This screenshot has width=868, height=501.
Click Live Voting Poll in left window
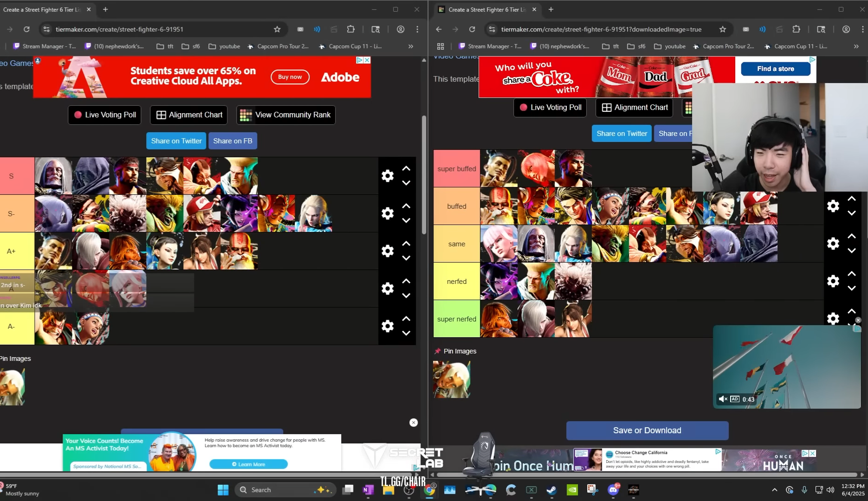point(104,115)
